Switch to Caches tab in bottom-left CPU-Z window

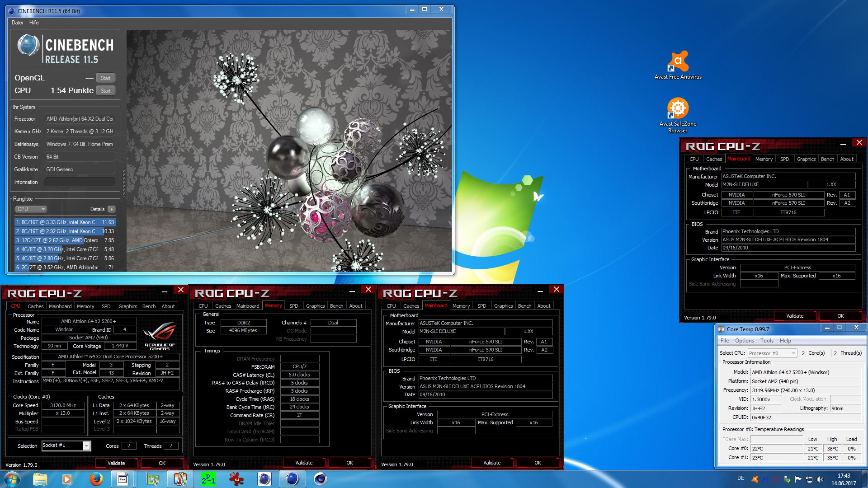pyautogui.click(x=36, y=306)
